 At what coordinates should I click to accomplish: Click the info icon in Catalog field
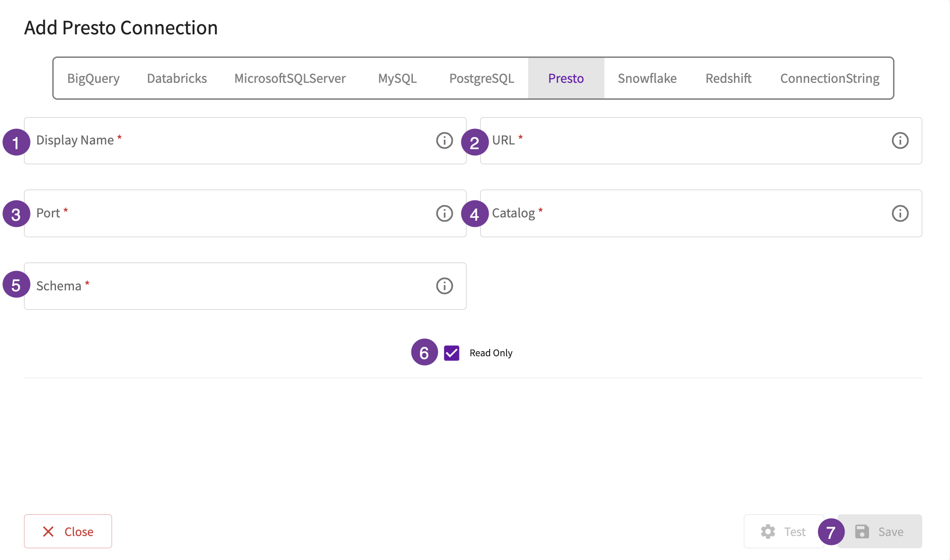(900, 213)
